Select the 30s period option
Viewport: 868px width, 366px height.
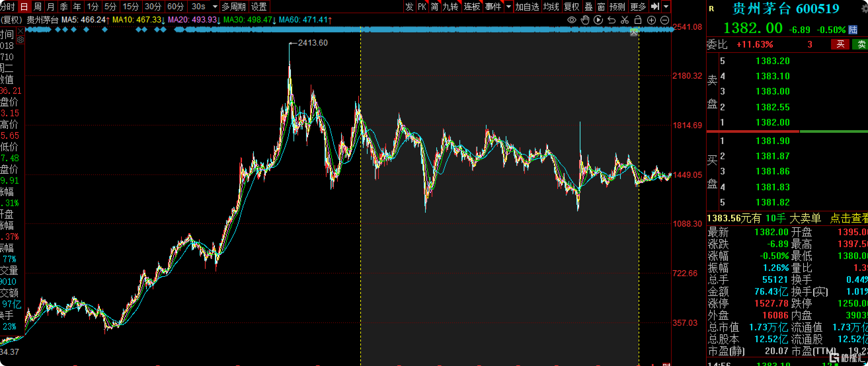[198, 6]
